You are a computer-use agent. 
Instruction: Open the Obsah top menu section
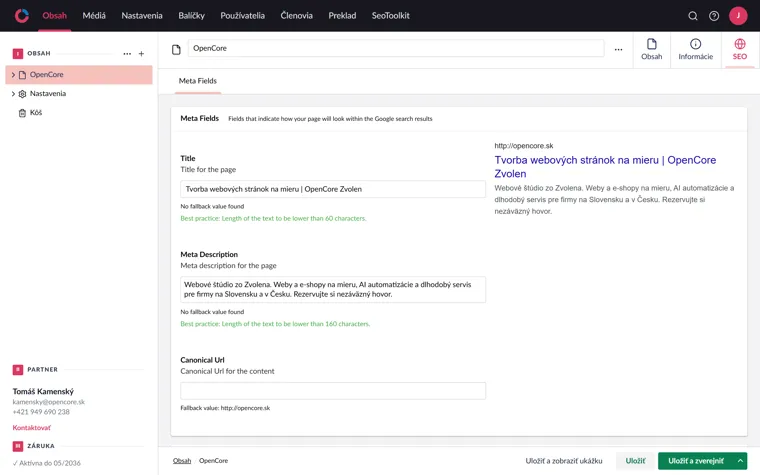[54, 16]
